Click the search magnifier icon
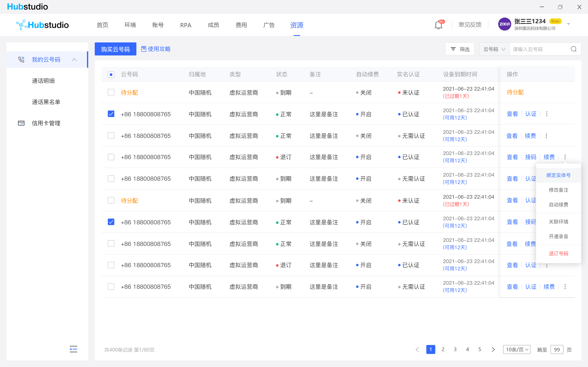 [574, 49]
